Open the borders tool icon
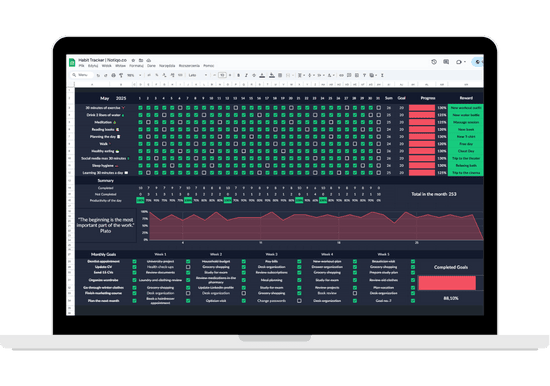 coord(280,75)
